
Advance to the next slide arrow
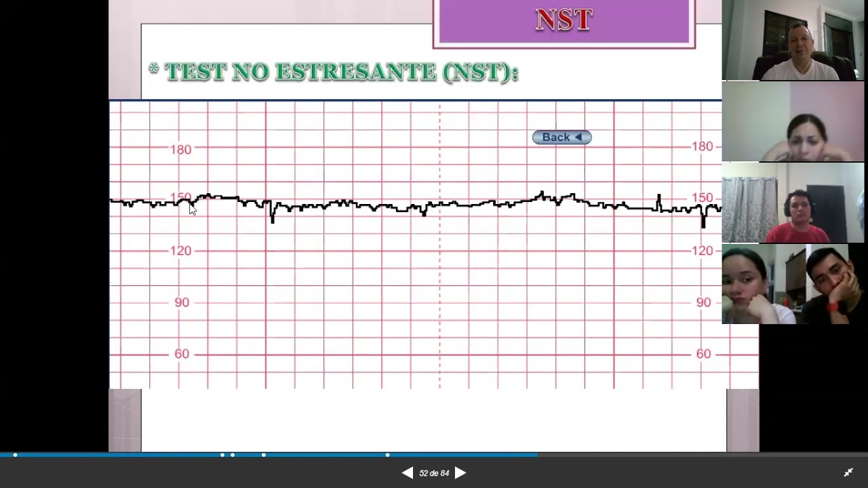click(460, 473)
